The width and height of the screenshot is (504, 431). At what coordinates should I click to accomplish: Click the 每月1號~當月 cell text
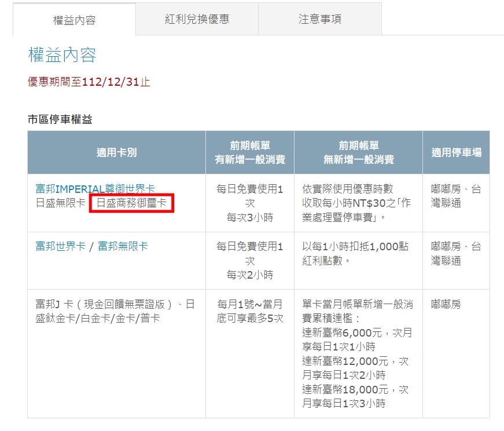pos(250,304)
